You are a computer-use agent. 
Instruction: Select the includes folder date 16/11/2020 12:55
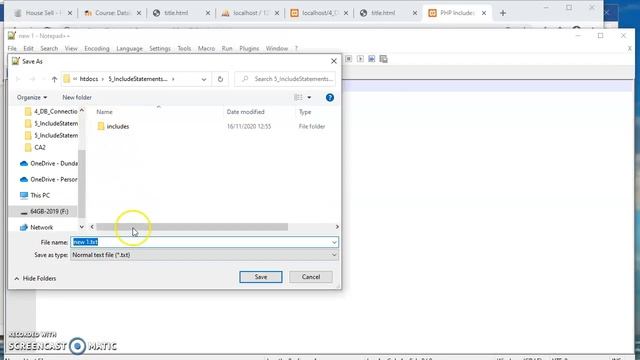[x=249, y=127]
